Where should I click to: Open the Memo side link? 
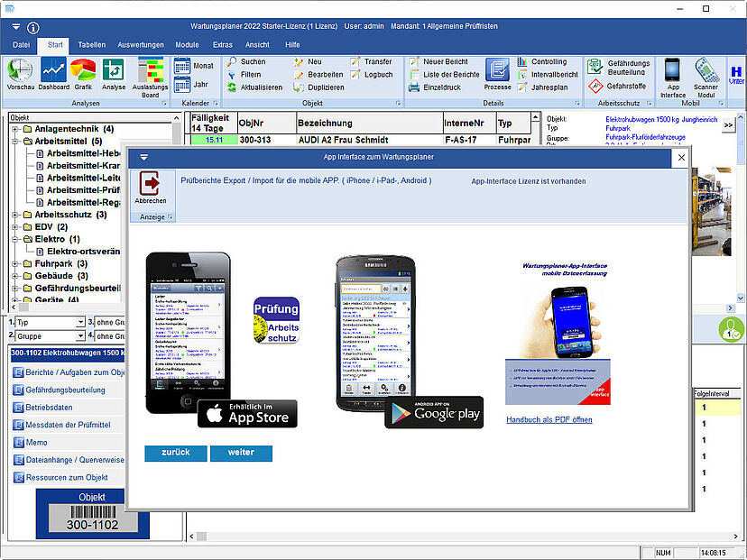coord(31,443)
